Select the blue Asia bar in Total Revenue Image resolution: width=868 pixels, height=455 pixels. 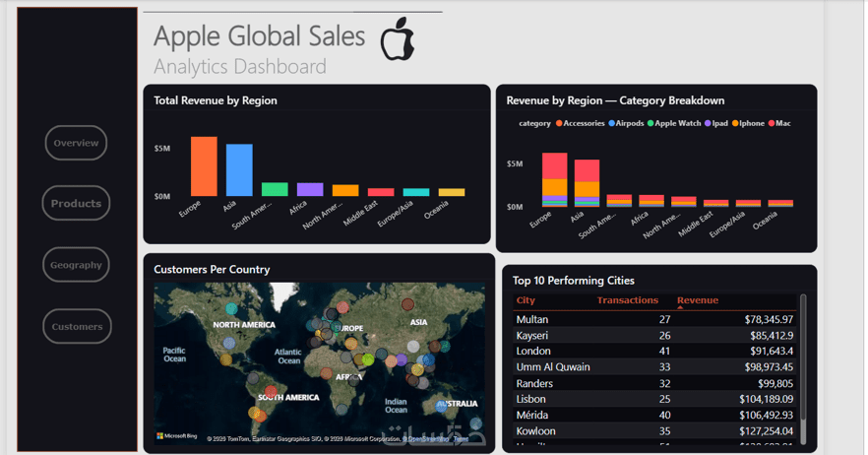coord(239,170)
